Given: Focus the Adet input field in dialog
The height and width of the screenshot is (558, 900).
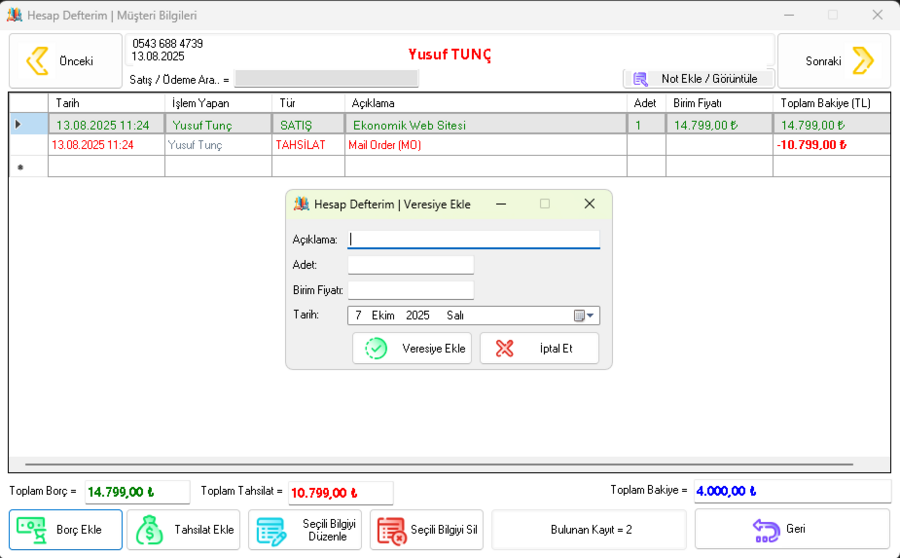Looking at the screenshot, I should [x=411, y=265].
